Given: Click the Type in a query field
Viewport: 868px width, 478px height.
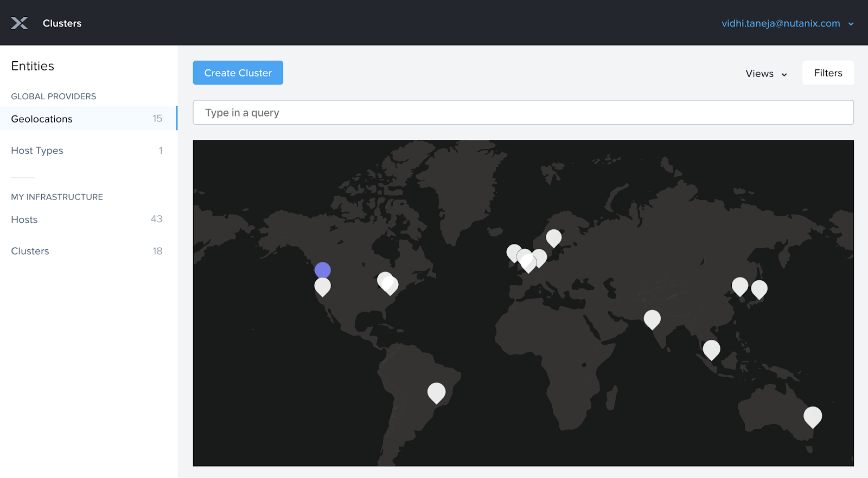Looking at the screenshot, I should click(523, 113).
